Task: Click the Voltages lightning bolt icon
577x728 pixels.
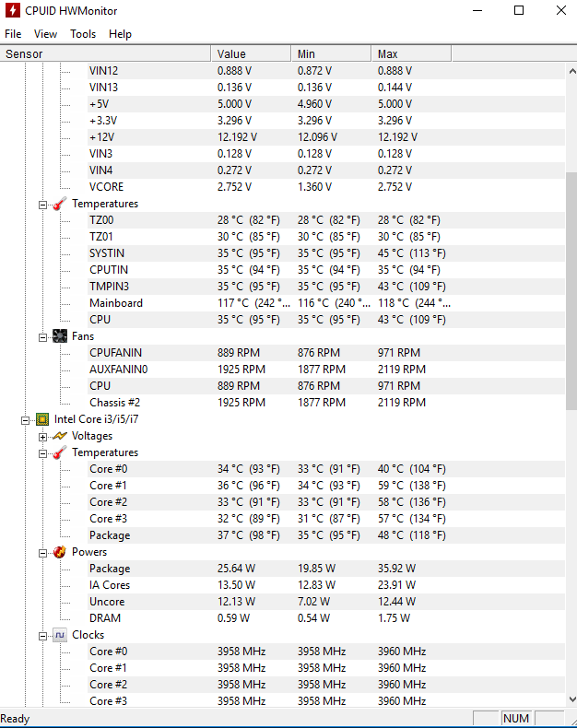Action: 60,436
